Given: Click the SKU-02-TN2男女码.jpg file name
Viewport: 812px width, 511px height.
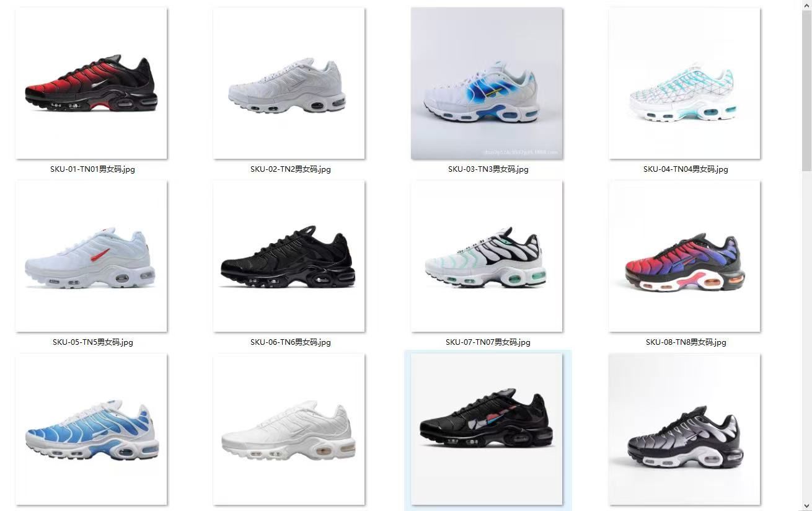Looking at the screenshot, I should click(x=290, y=169).
